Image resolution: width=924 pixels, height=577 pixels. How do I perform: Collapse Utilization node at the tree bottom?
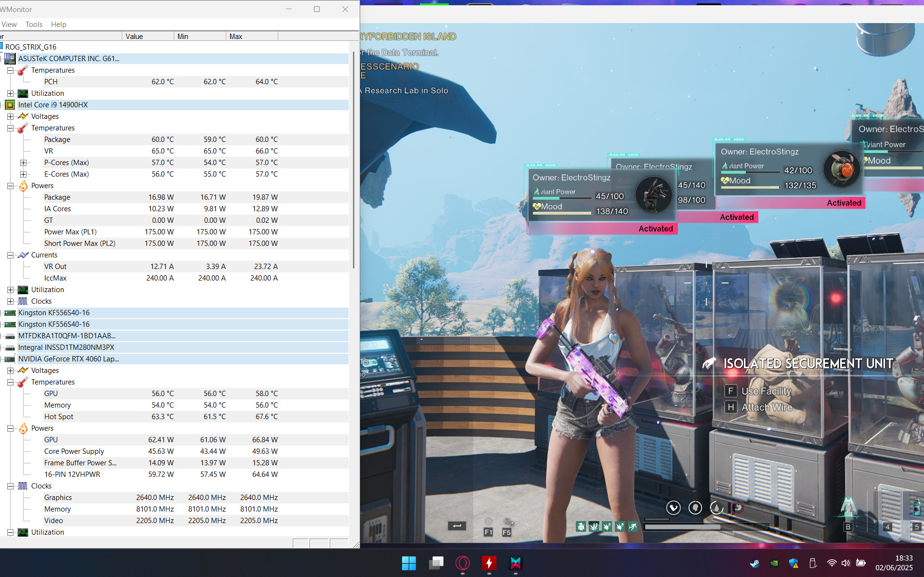coord(10,532)
